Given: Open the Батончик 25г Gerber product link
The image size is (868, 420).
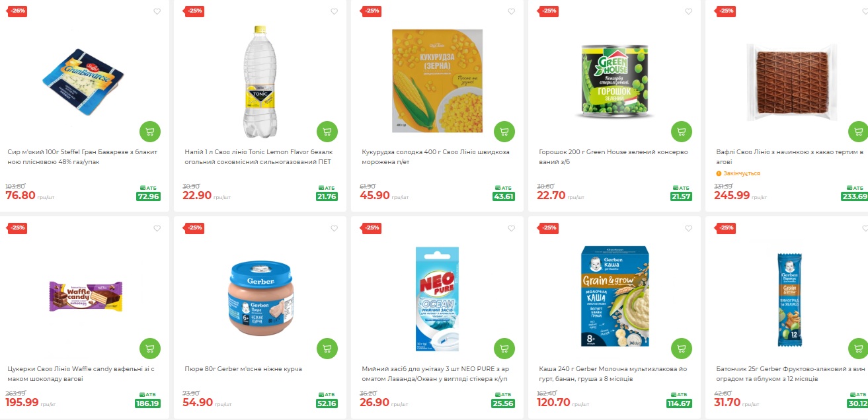Looking at the screenshot, I should pyautogui.click(x=789, y=374).
